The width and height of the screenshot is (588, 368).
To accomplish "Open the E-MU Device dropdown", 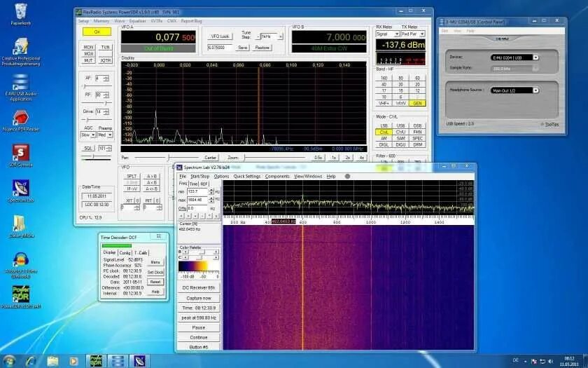I will [514, 57].
